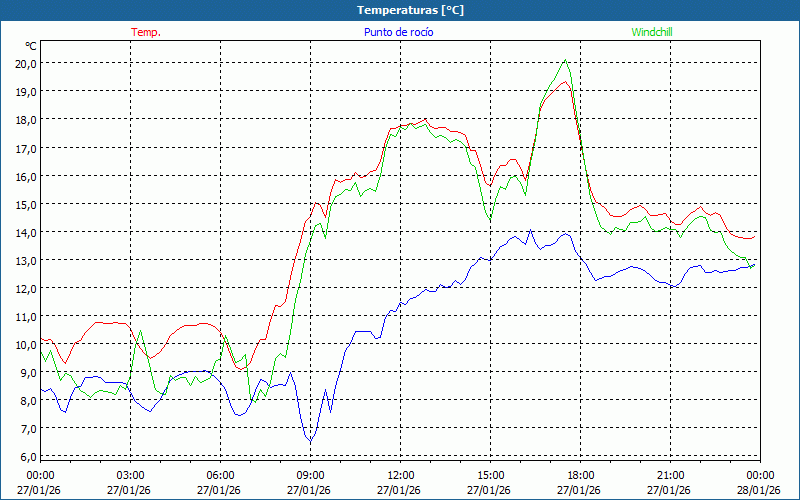Click the 13,0 value on the y-axis

coord(26,260)
